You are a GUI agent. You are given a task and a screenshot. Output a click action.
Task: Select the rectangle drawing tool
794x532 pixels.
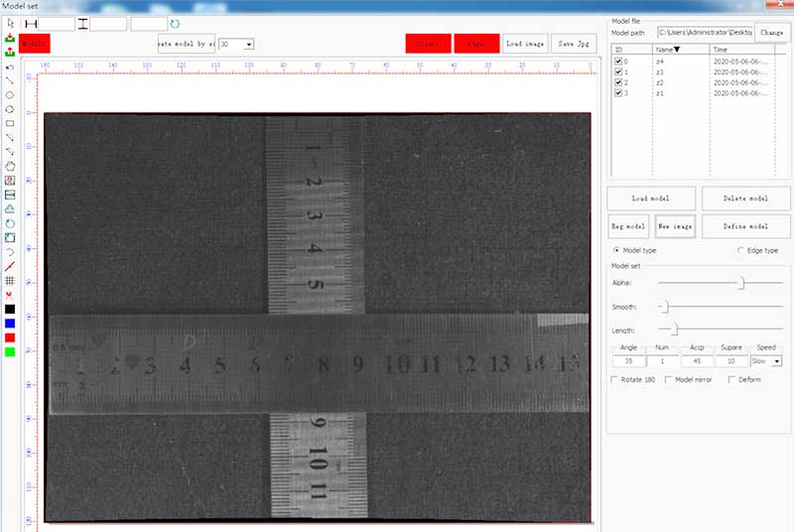[x=10, y=123]
